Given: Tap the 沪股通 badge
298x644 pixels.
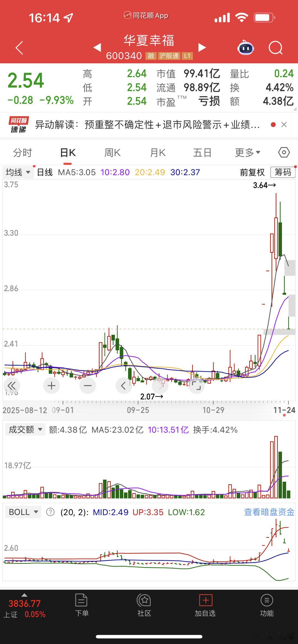Looking at the screenshot, I should coord(169,56).
